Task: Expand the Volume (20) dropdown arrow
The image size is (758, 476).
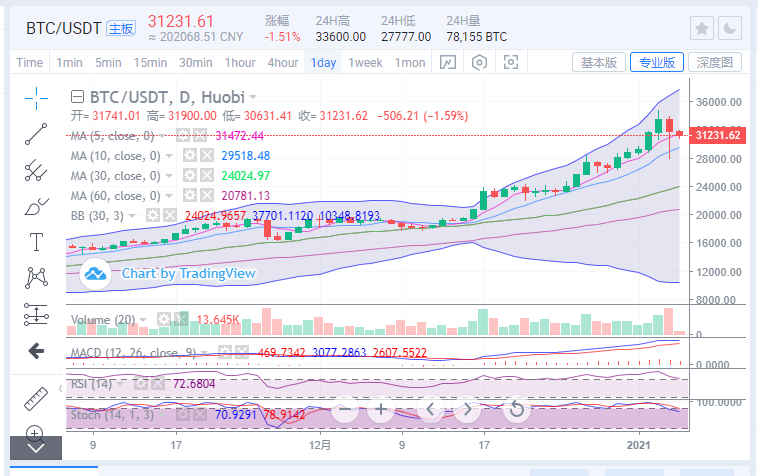Action: pos(143,320)
